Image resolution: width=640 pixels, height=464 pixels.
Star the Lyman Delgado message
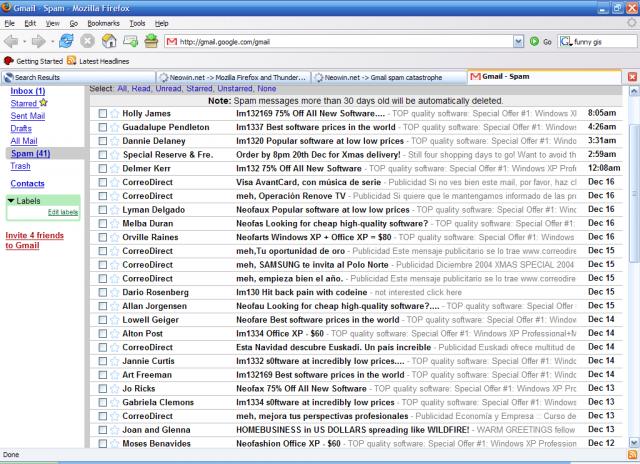115,210
